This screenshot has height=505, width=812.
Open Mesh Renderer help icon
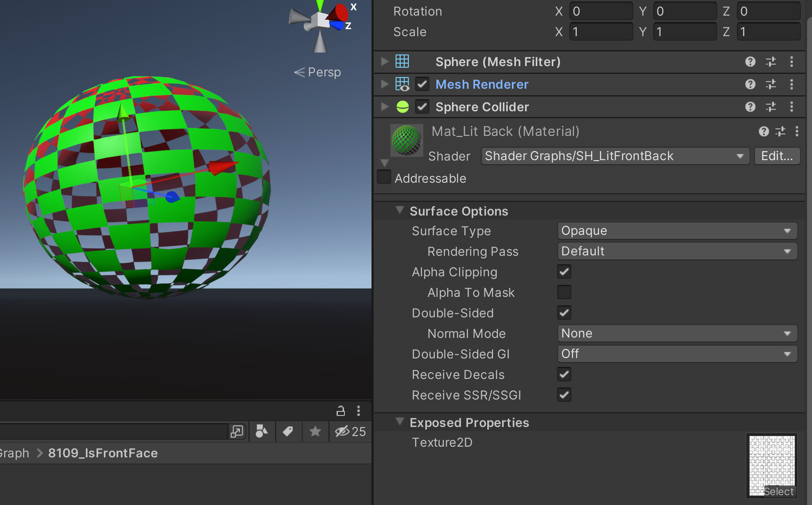pyautogui.click(x=750, y=84)
